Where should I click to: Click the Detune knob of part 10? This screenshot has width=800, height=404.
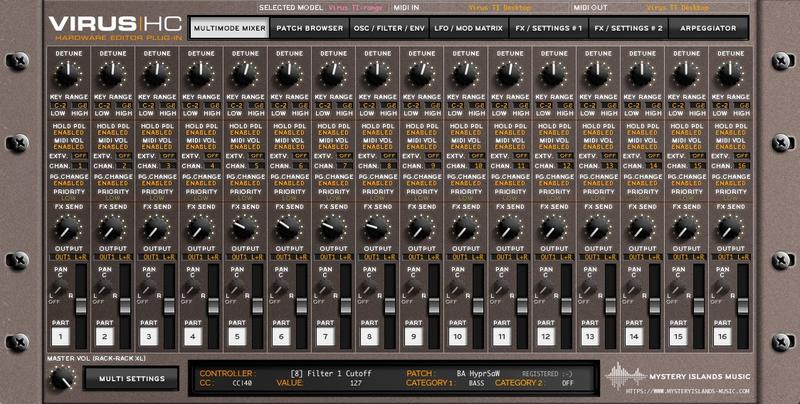click(465, 74)
